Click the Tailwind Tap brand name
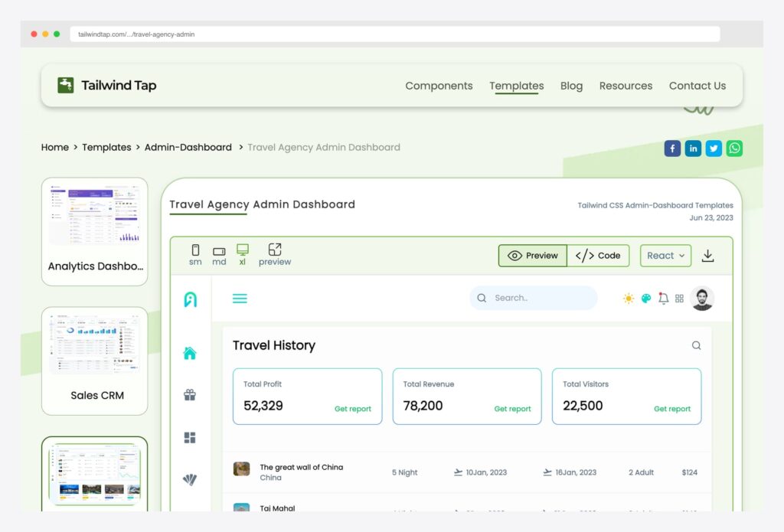The image size is (784, 532). point(119,86)
